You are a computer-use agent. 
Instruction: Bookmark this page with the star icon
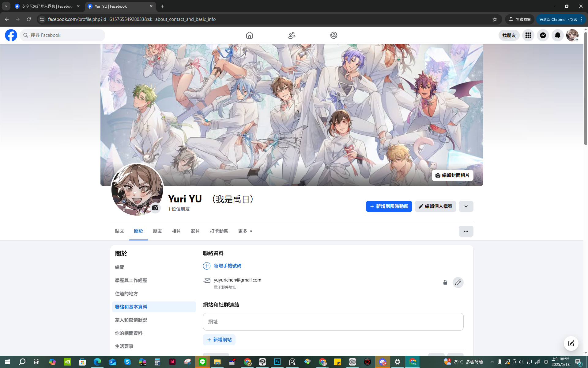(x=495, y=19)
